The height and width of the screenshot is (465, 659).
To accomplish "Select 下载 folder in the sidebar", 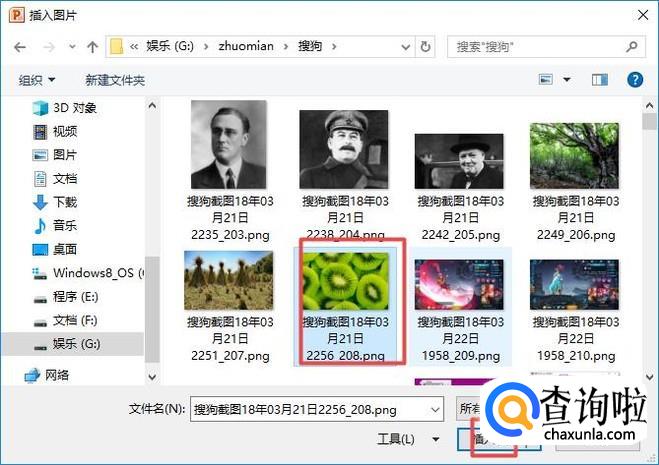I will coord(64,202).
